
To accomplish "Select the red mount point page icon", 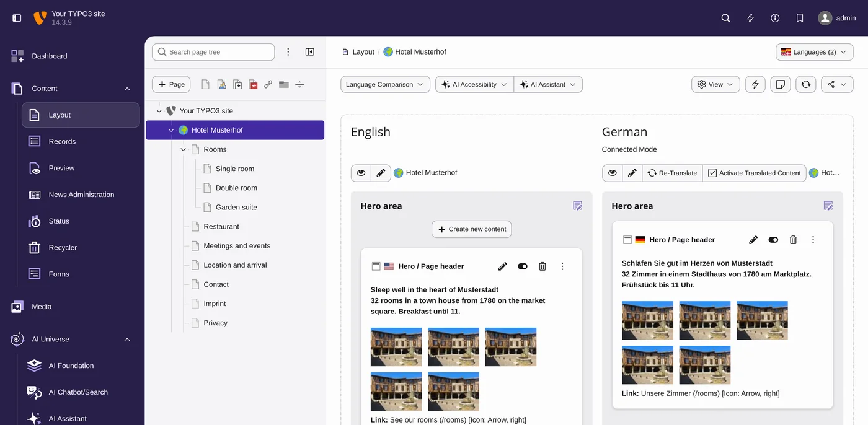I will pos(253,84).
